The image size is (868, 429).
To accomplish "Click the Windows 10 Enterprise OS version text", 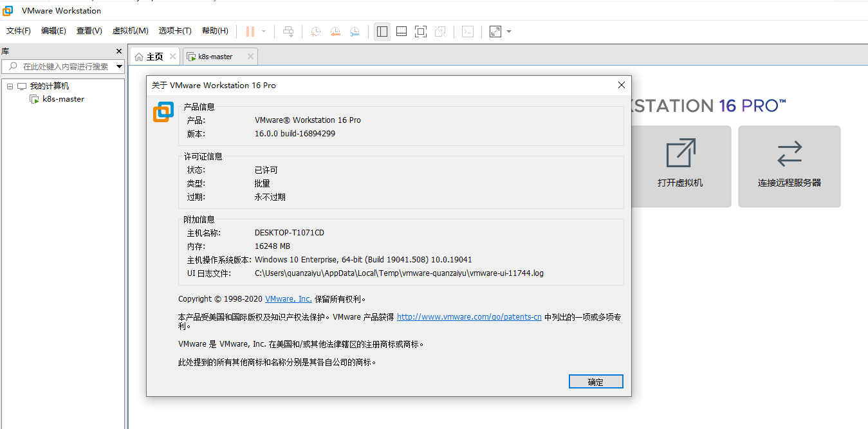I will point(364,260).
